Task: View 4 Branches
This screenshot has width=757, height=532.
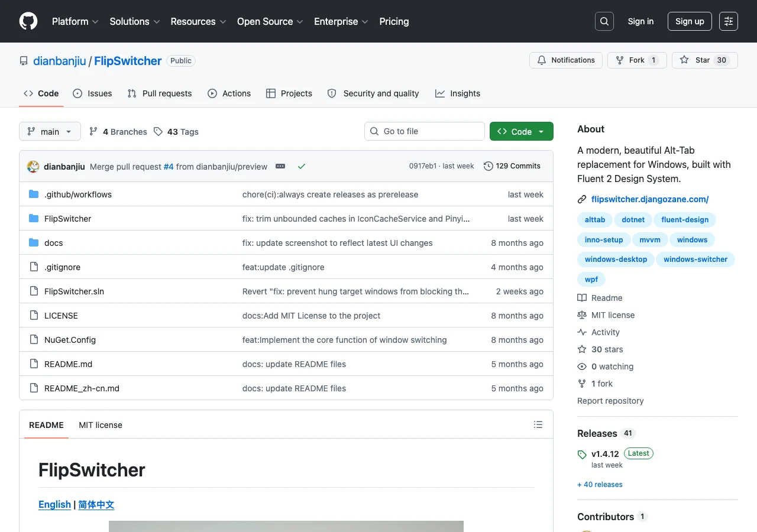Action: 118,132
